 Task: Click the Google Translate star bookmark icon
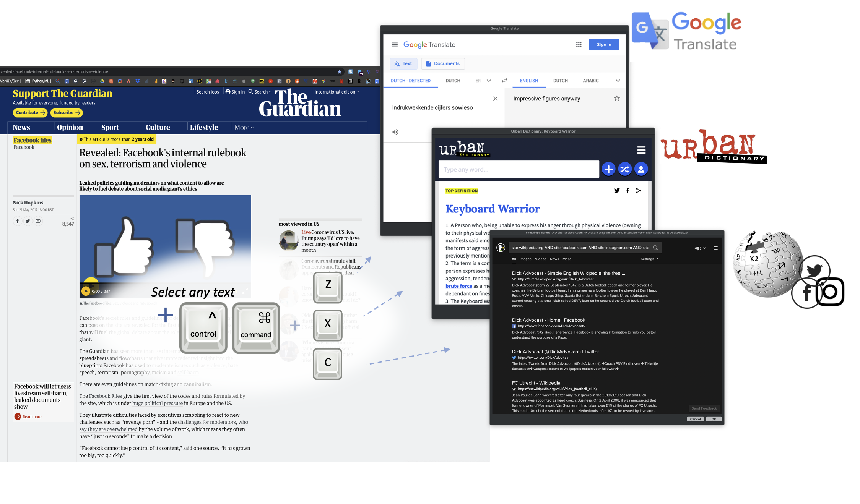pyautogui.click(x=617, y=99)
